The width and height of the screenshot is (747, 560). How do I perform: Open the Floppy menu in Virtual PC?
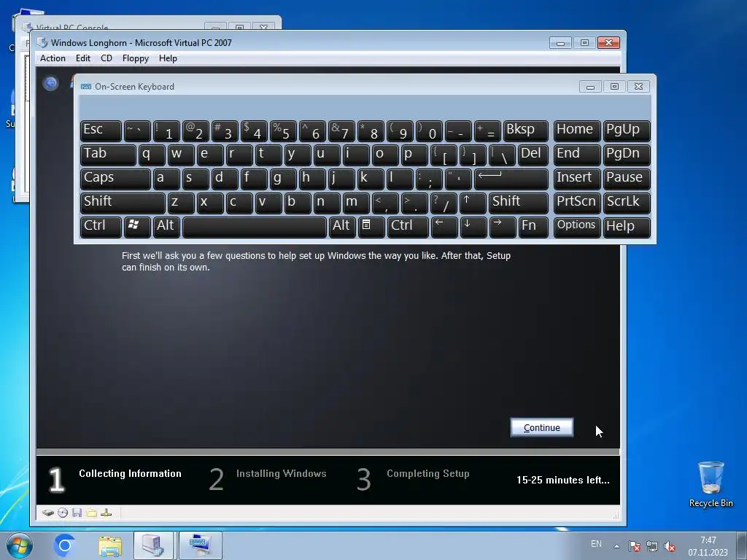[x=135, y=58]
